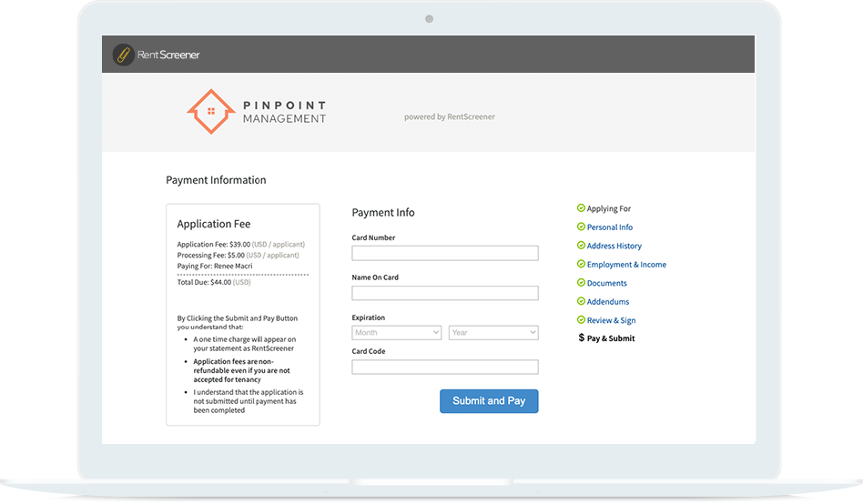The image size is (863, 504).
Task: Click the check icon beside Employment & Income
Action: click(x=581, y=264)
